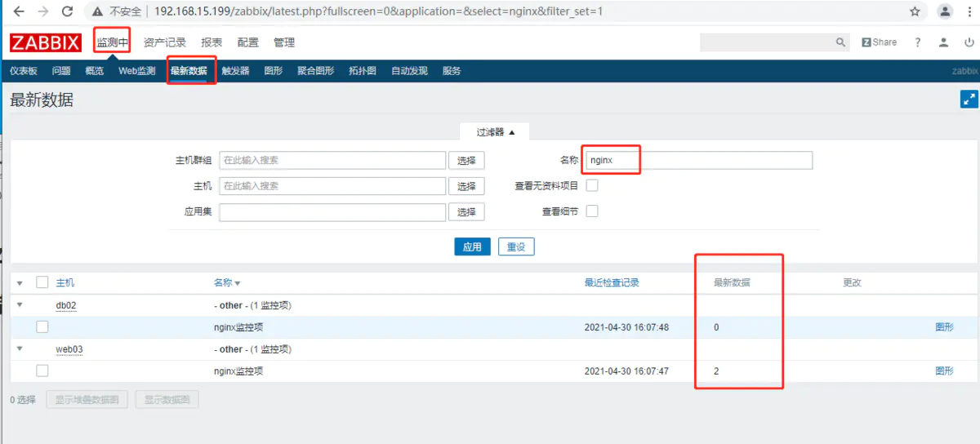The width and height of the screenshot is (980, 444).
Task: Switch to the 聚合图形 submenu
Action: click(x=316, y=71)
